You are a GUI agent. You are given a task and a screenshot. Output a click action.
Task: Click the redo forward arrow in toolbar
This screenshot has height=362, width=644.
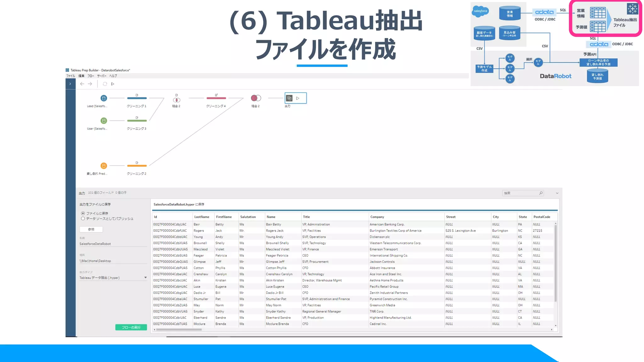[90, 84]
